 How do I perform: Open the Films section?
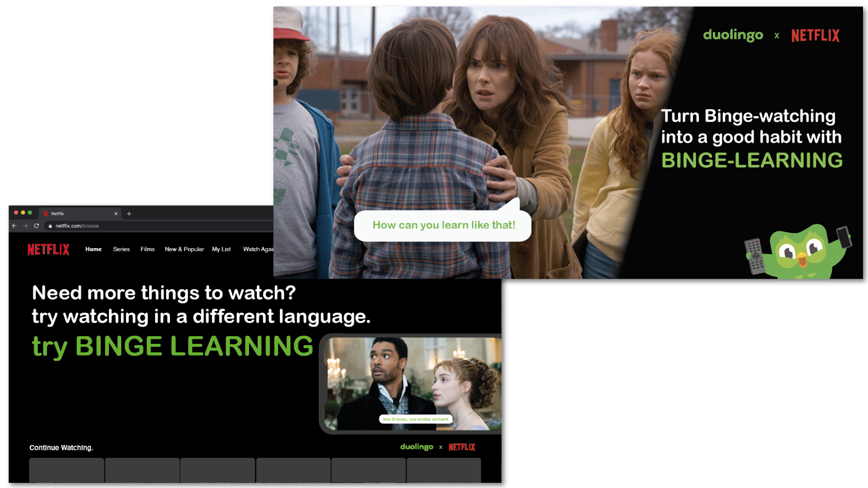click(147, 249)
